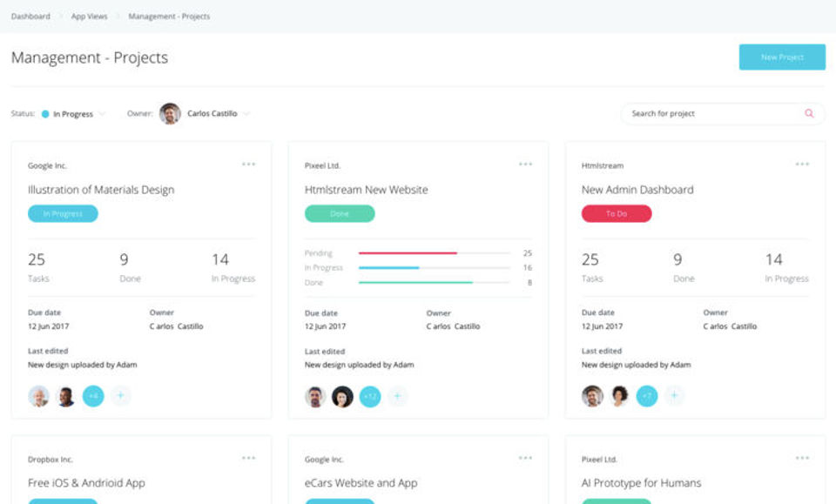This screenshot has height=504, width=836.
Task: Click the green Done progress bar
Action: (x=416, y=282)
